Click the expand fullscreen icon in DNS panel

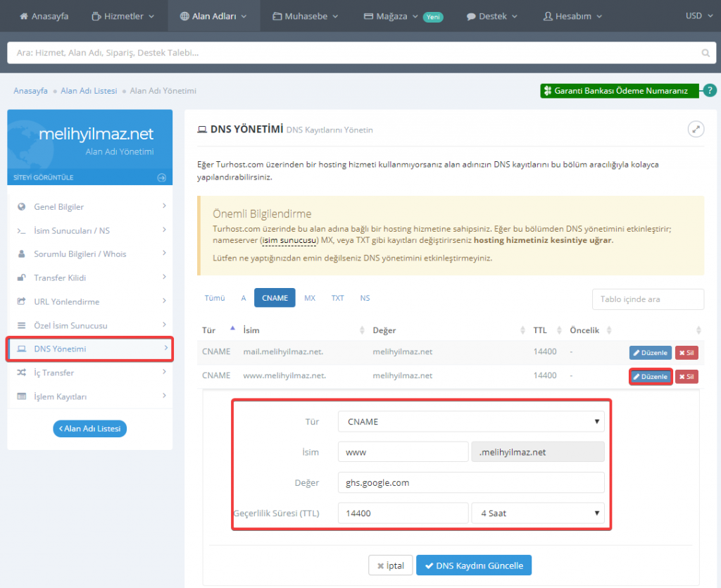696,129
